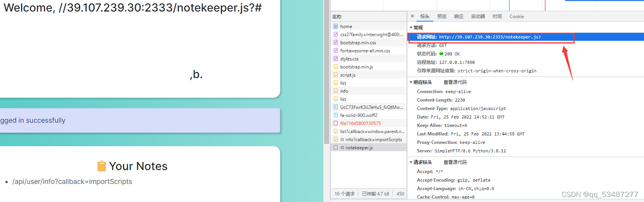Select the failed file?1645800730575 request
Viewport: 644px width, 202px height.
pyautogui.click(x=369, y=124)
